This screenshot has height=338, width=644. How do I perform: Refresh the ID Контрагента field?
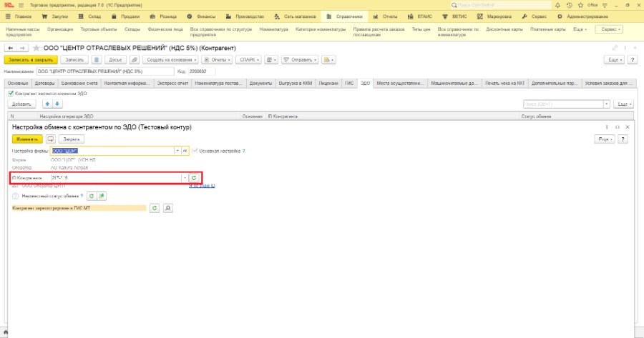pyautogui.click(x=194, y=178)
